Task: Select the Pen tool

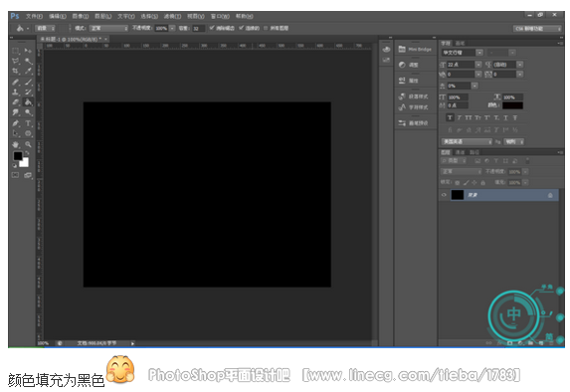Action: [16, 123]
